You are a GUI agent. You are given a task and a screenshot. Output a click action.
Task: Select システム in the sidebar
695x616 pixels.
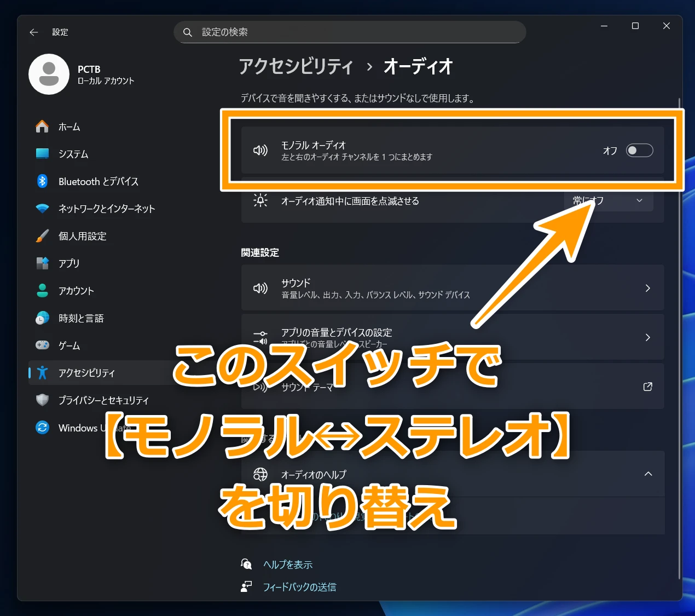73,154
